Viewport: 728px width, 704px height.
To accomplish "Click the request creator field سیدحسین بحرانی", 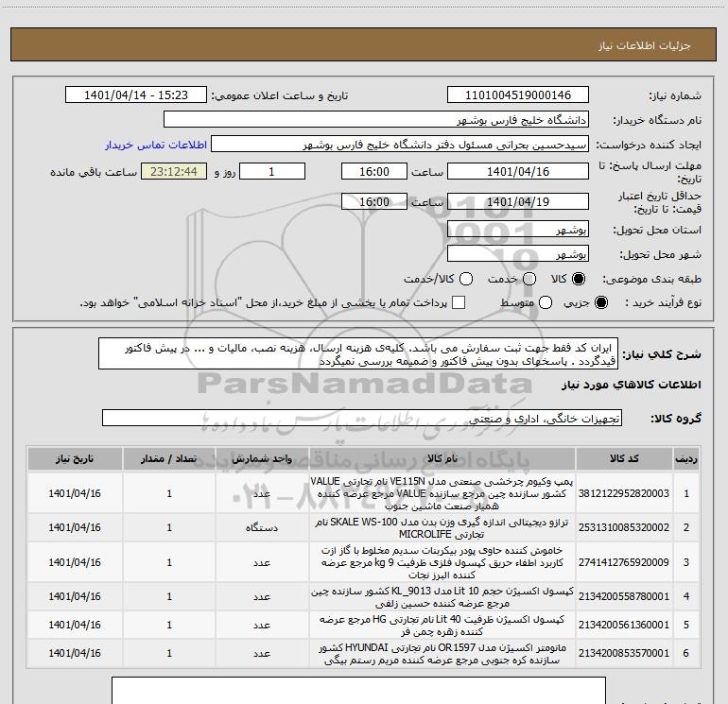I will click(x=400, y=145).
